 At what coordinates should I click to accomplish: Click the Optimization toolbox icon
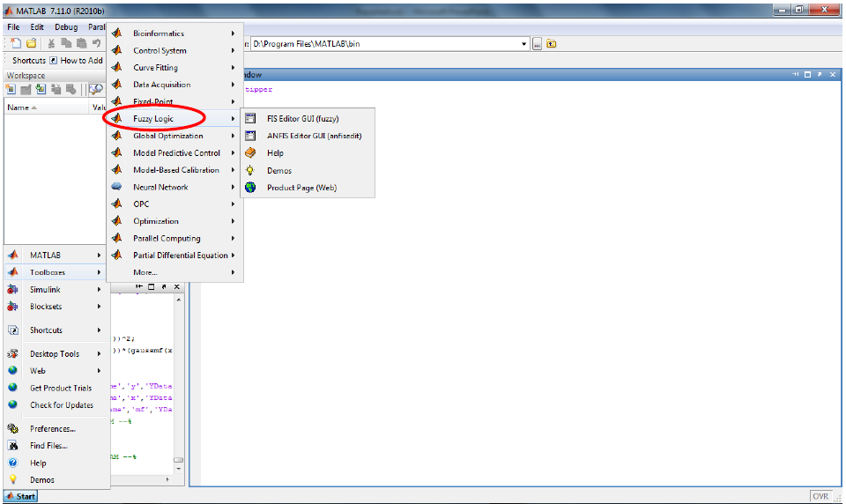(x=116, y=221)
